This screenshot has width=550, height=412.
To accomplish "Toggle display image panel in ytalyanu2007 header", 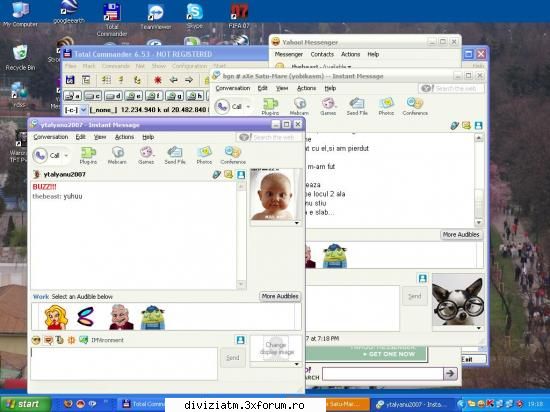I will pos(241,174).
